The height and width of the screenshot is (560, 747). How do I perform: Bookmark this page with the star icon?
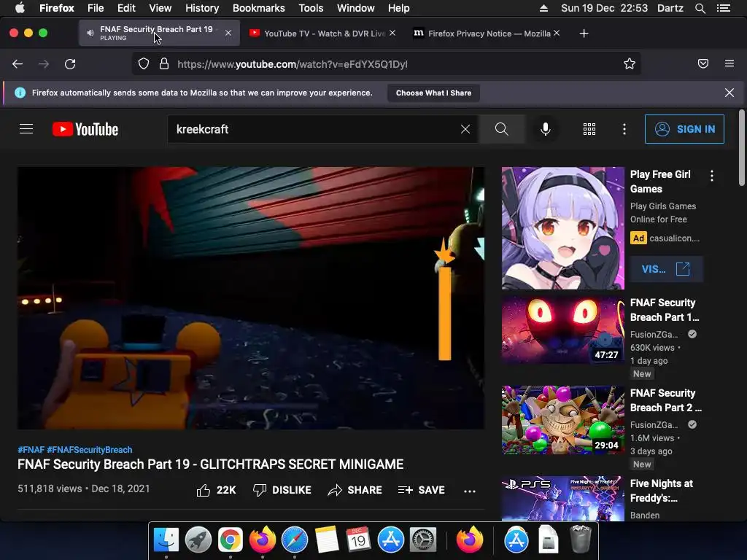pos(630,64)
